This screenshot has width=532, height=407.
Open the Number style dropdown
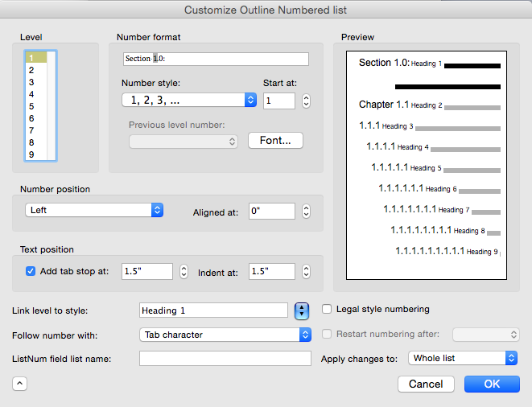[189, 100]
